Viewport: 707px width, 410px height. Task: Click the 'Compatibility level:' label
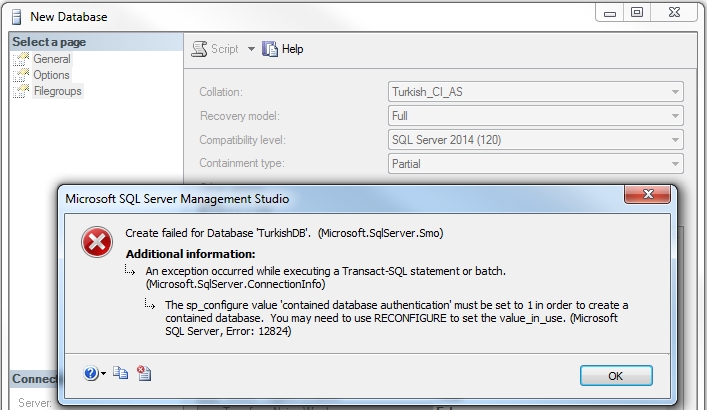click(x=243, y=140)
